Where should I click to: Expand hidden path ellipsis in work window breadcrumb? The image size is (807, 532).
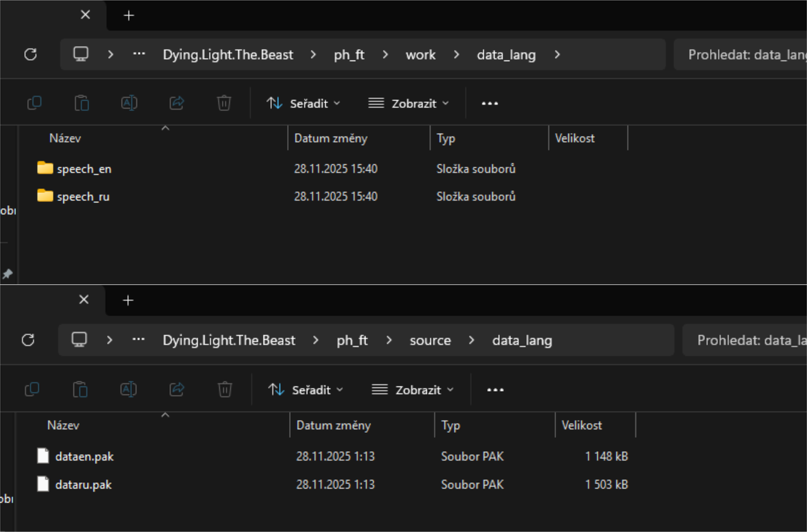(139, 54)
